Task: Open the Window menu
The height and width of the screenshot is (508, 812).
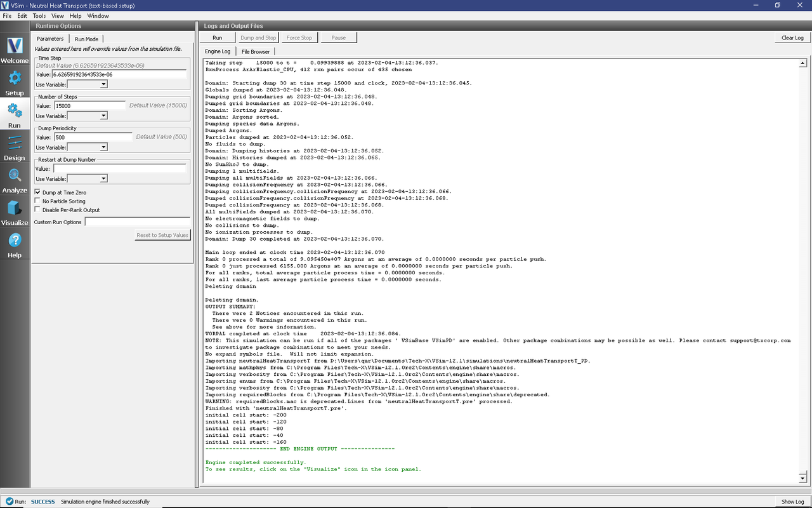Action: tap(98, 15)
